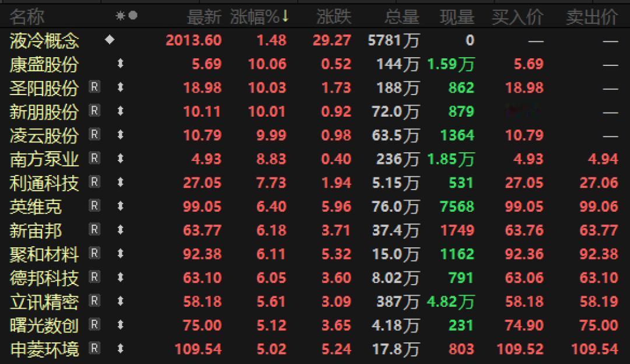Sort by 涨跌 column header
630x364 pixels.
pos(334,17)
